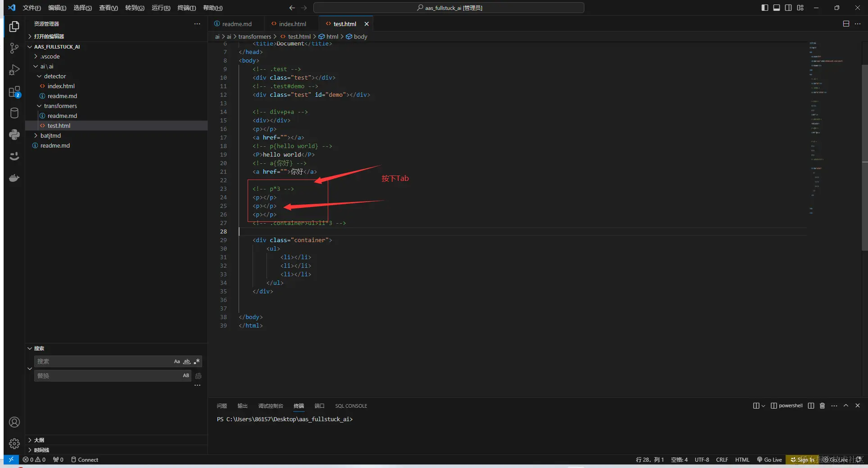Open terminal panel more actions
Screen dimensions: 868x468
pos(834,405)
